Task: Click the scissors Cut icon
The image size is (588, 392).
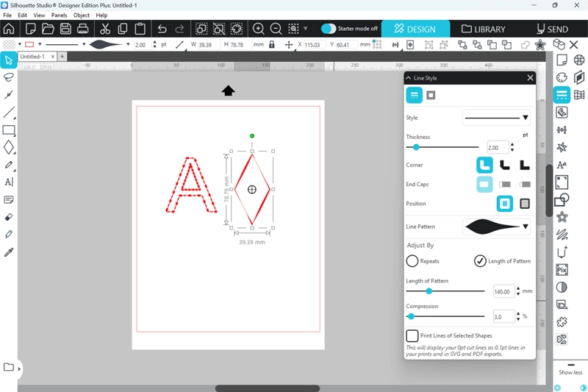Action: [104, 29]
